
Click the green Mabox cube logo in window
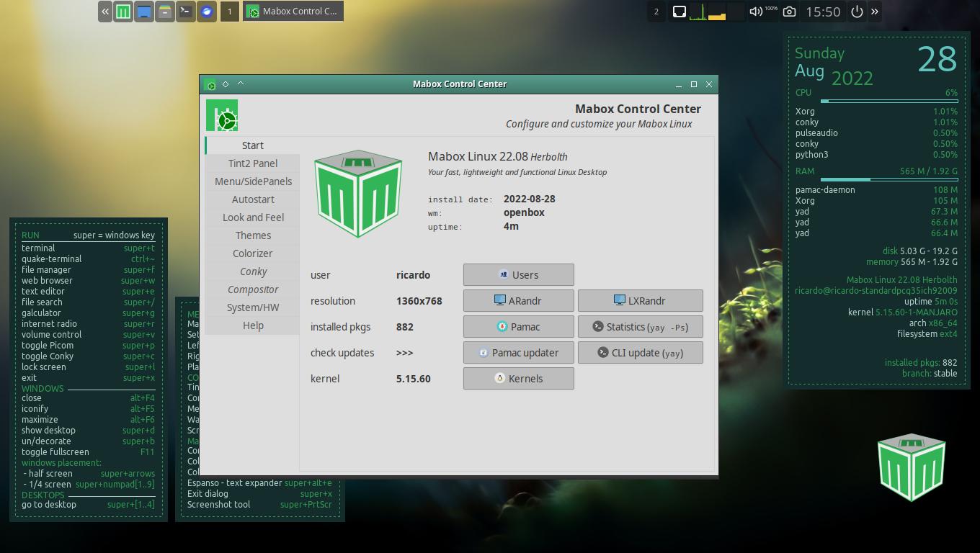[358, 193]
